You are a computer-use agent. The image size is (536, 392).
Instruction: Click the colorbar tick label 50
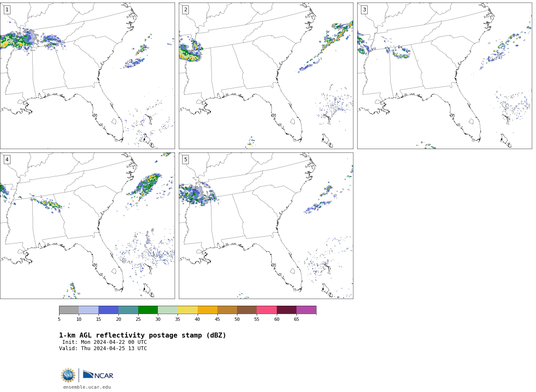tap(237, 319)
